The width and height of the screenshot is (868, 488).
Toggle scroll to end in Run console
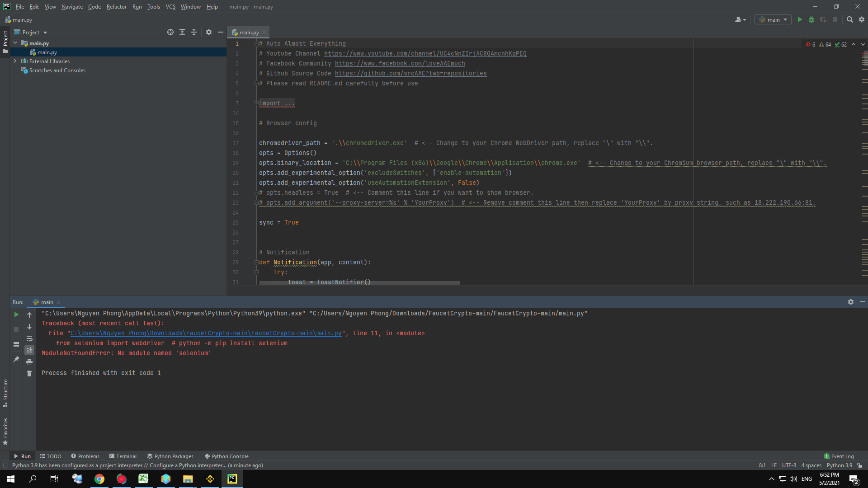(x=29, y=350)
